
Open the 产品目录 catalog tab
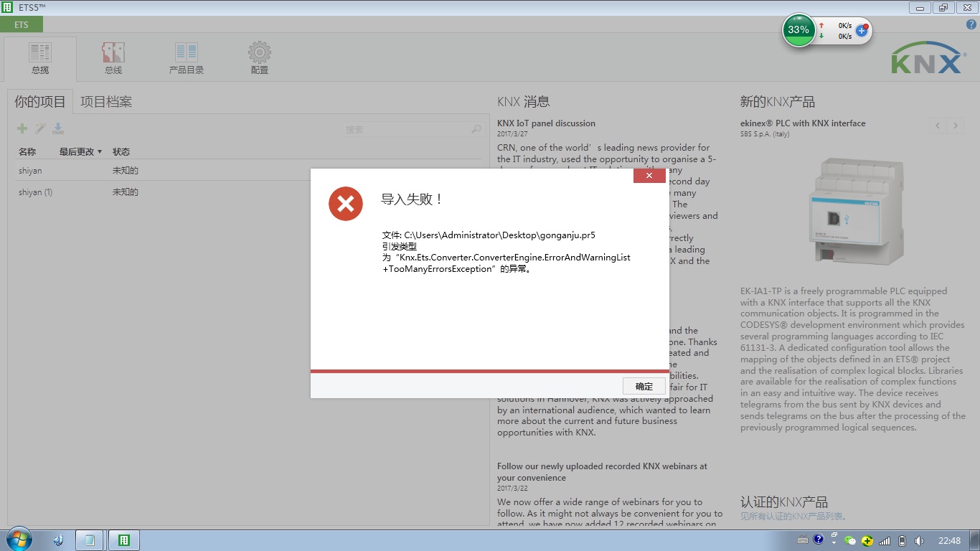(x=187, y=59)
